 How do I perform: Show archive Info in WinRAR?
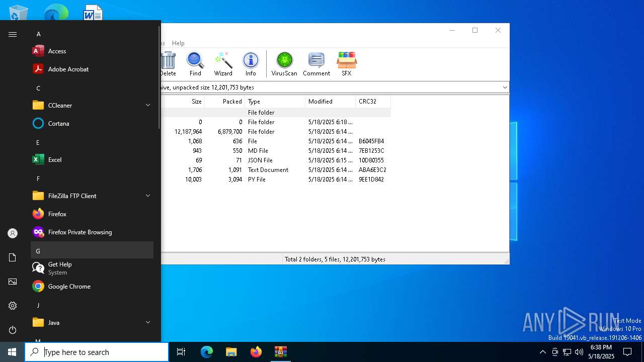(251, 64)
